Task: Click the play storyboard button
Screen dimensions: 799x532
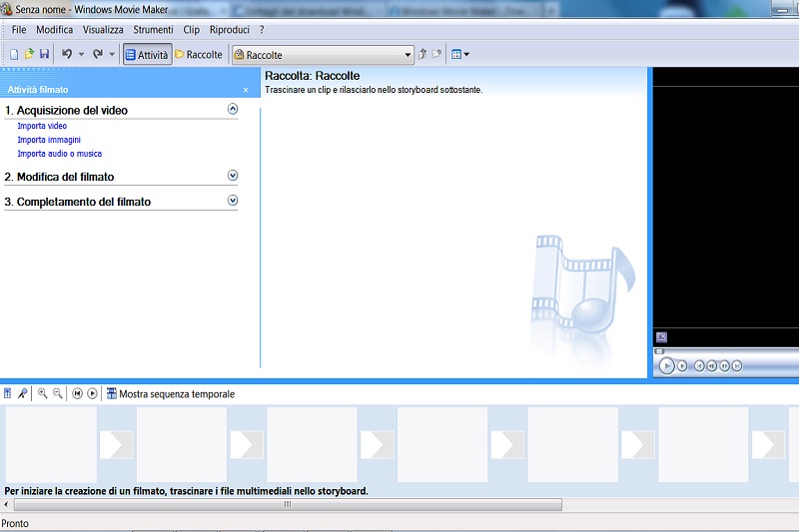Action: 92,393
